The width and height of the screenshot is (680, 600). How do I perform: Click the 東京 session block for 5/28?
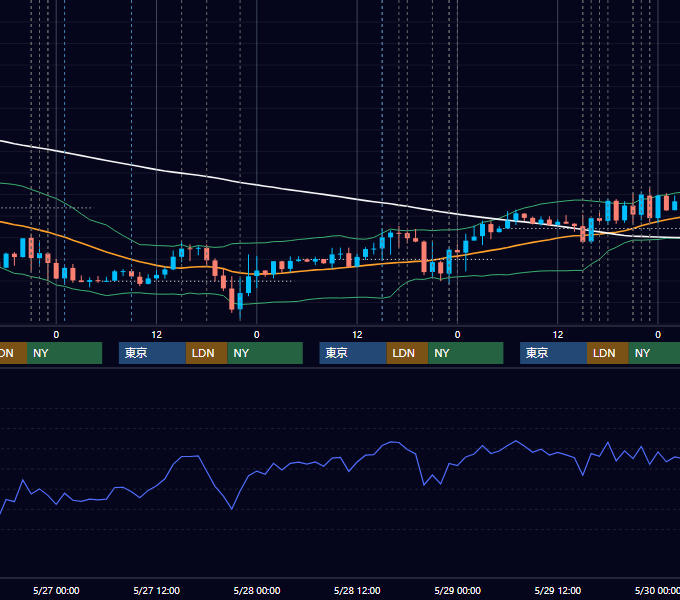353,353
